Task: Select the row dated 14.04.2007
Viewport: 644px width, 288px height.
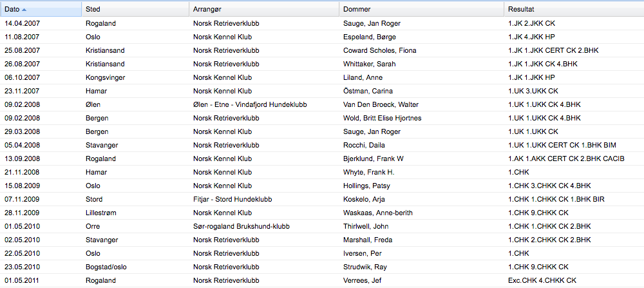Action: [322, 23]
